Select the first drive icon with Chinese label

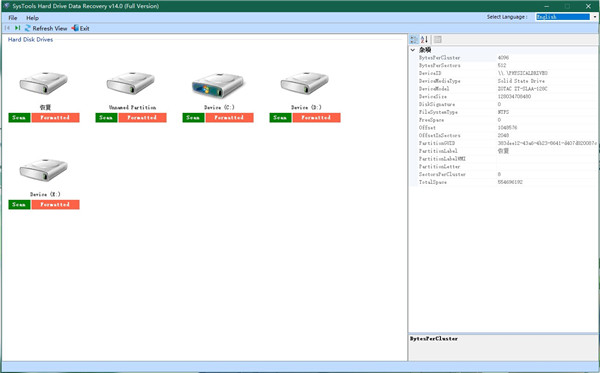click(44, 83)
